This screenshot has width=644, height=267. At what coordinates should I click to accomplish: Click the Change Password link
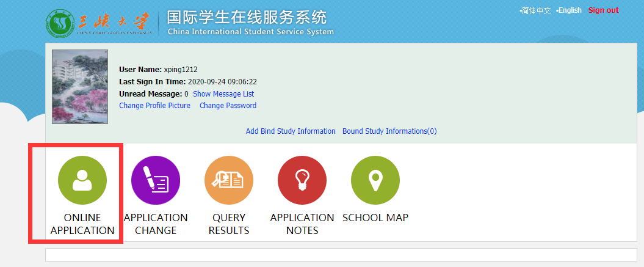pyautogui.click(x=228, y=106)
